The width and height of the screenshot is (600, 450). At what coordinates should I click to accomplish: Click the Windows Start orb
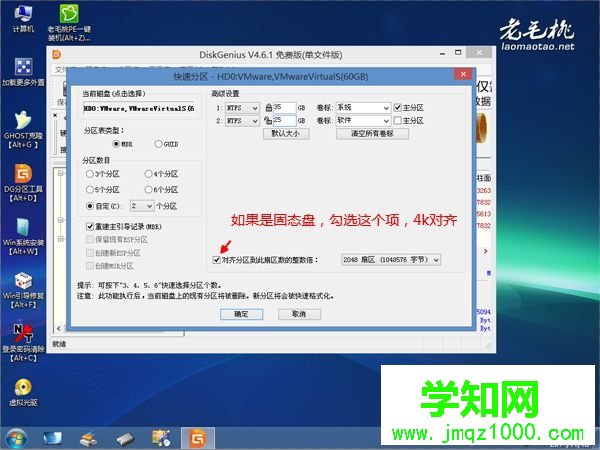click(16, 439)
